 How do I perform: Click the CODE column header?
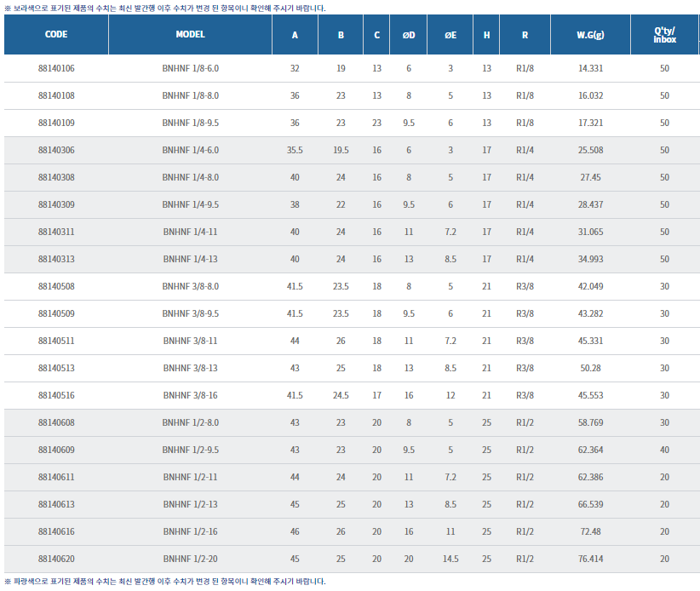pyautogui.click(x=56, y=36)
